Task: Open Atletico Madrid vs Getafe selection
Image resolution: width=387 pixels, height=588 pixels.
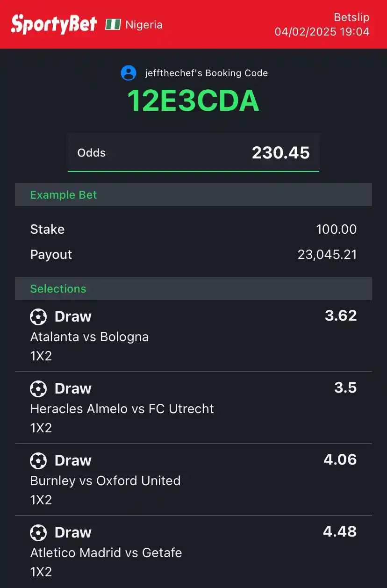Action: 106,553
